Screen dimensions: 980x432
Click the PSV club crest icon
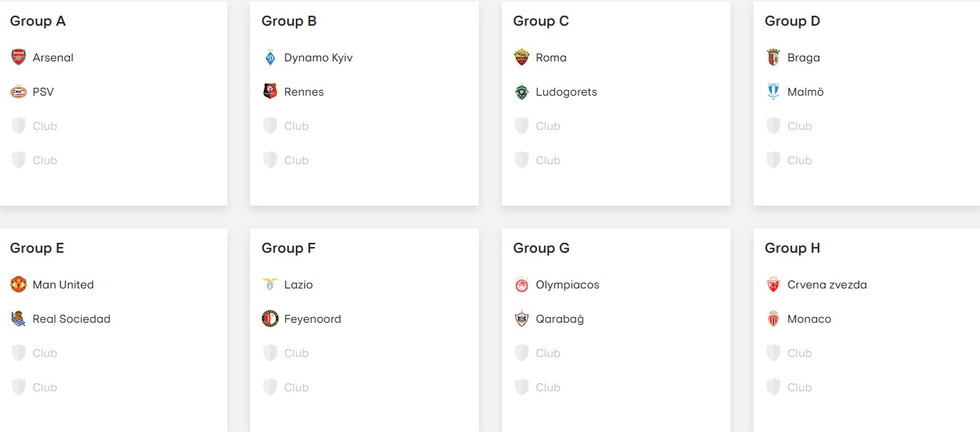click(x=19, y=91)
